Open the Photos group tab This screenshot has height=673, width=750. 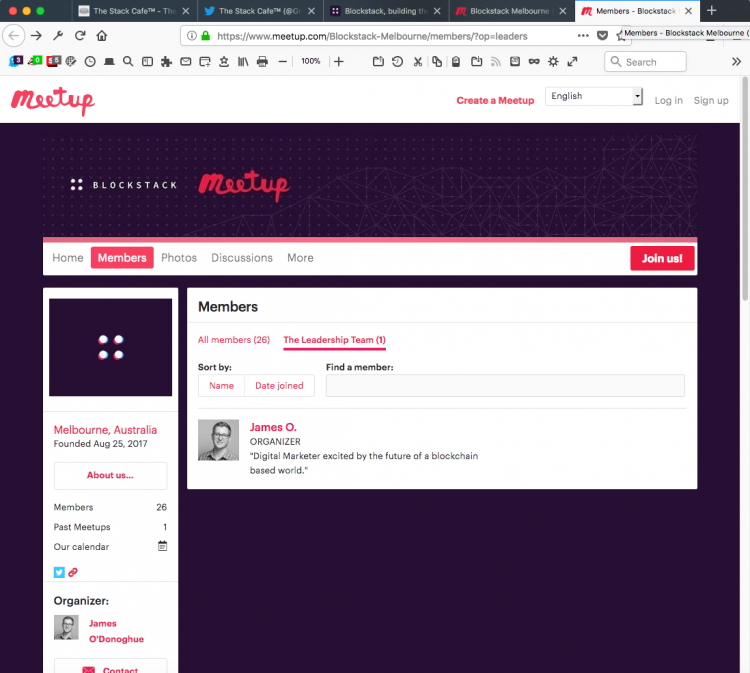click(179, 258)
